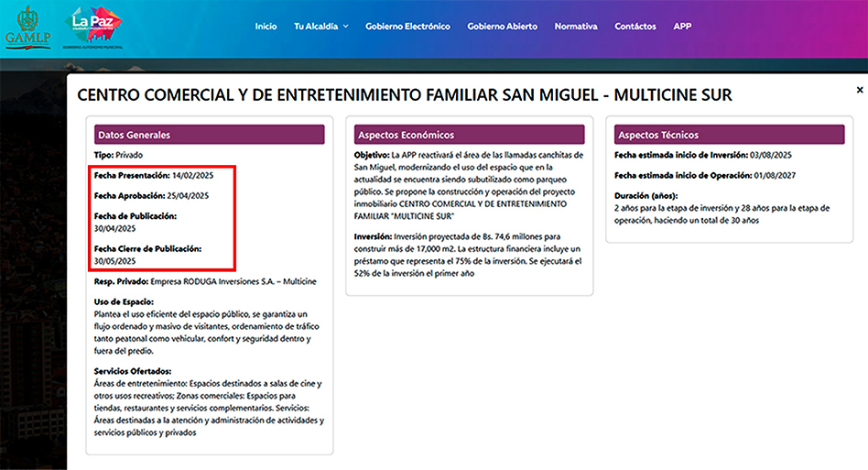Open the Gobierno Abierto section

(502, 27)
